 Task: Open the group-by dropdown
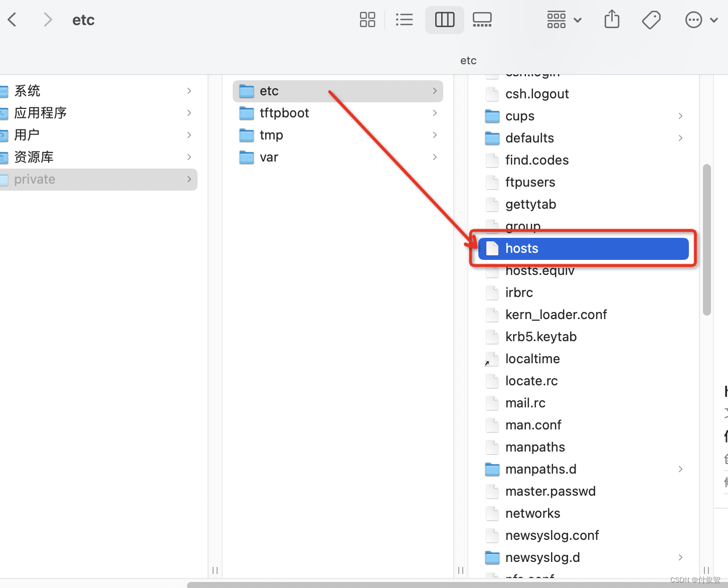(564, 20)
